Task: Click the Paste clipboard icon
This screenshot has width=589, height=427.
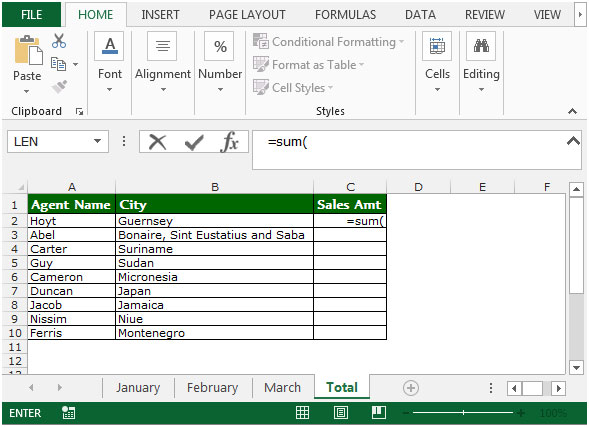Action: [28, 50]
